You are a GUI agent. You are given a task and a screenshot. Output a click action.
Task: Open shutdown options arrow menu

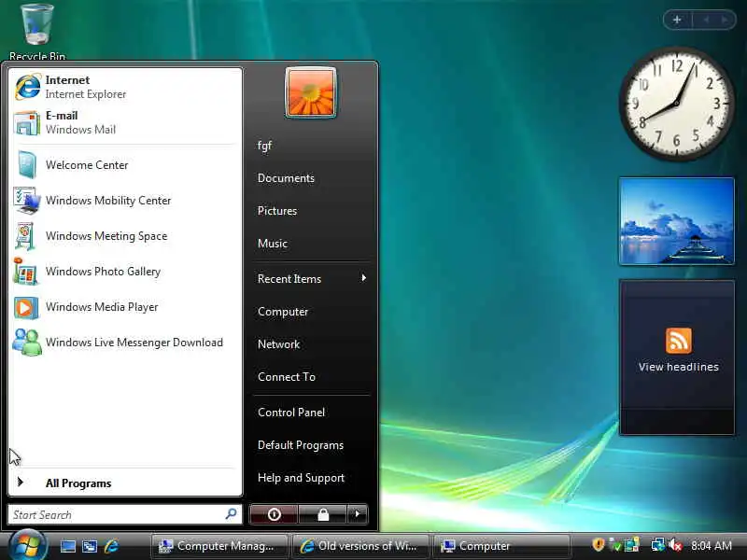coord(358,514)
